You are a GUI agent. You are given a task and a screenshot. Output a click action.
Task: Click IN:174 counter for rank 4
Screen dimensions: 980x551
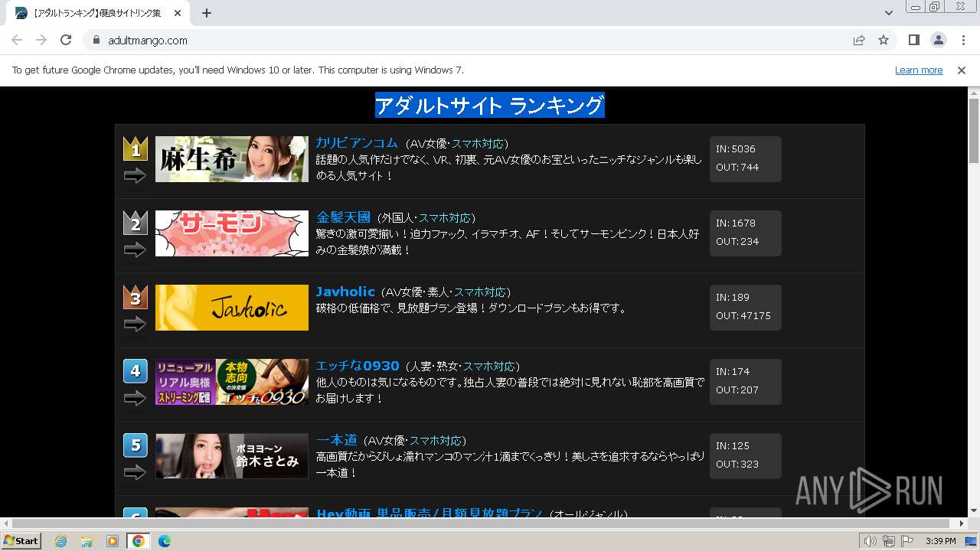733,372
